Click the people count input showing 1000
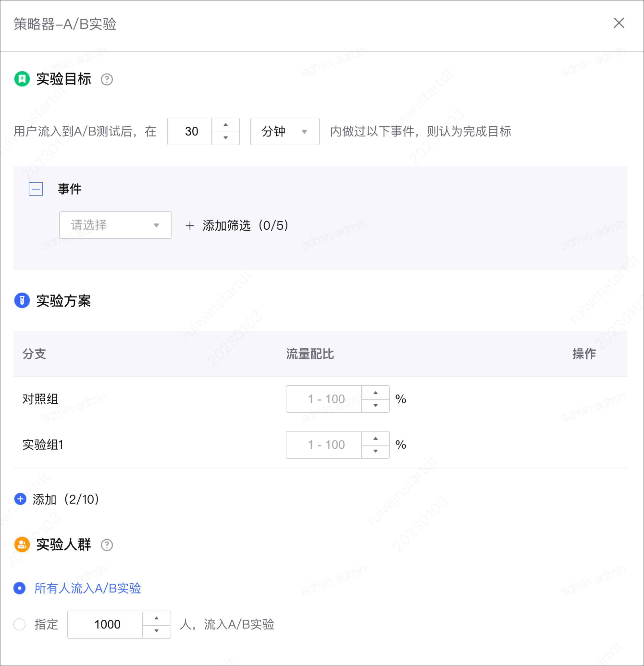 [x=105, y=624]
